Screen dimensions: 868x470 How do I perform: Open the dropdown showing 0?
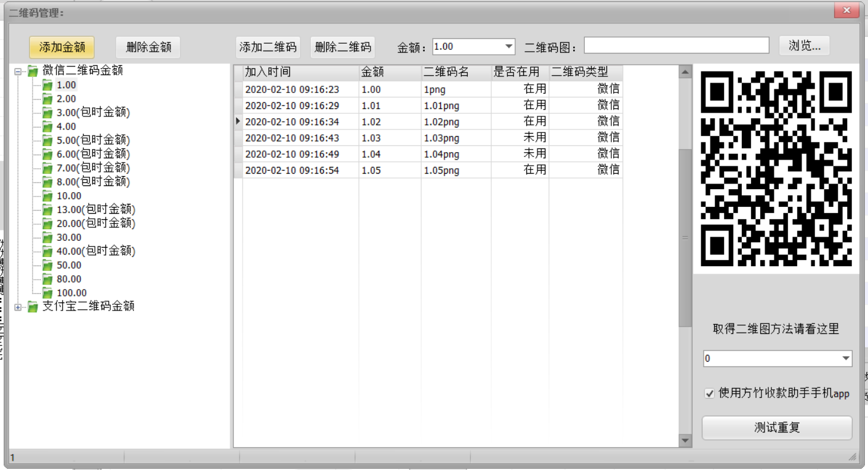[846, 359]
